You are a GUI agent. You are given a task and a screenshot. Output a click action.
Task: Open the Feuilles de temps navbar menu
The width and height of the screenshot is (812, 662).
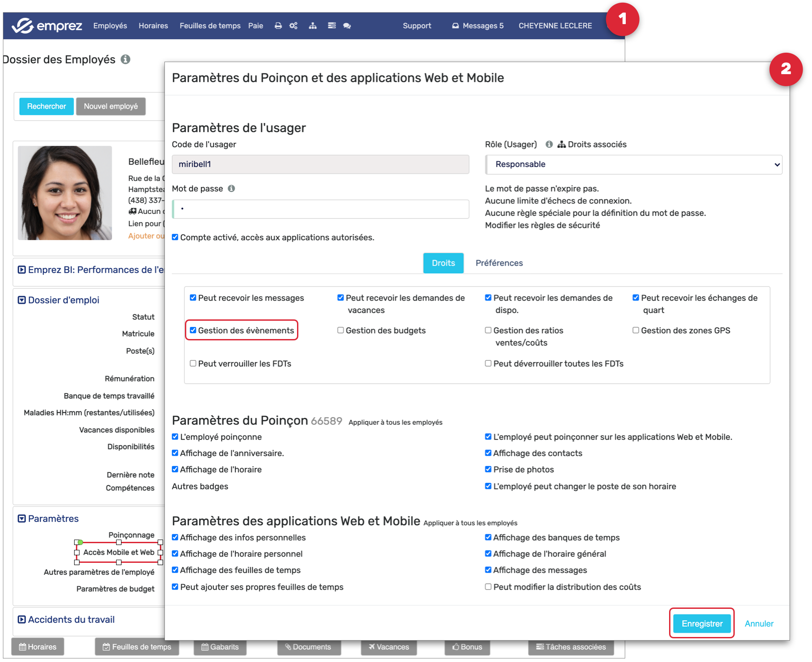click(x=210, y=26)
